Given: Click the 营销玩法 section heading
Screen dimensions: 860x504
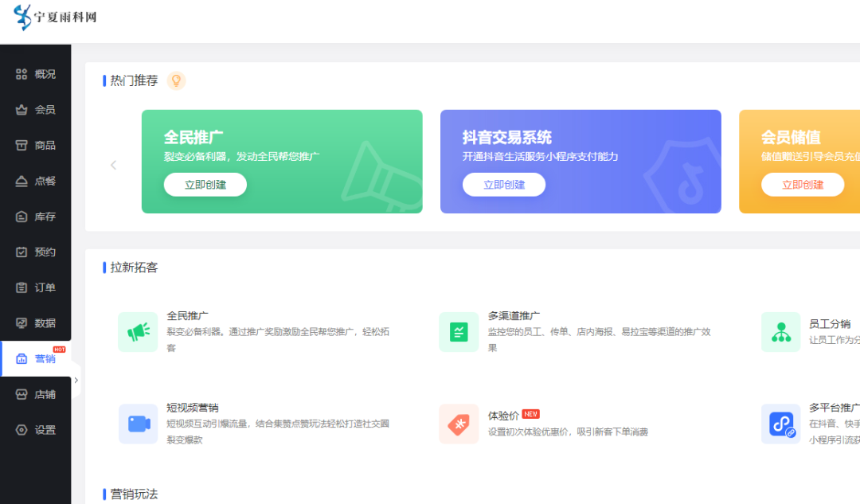Looking at the screenshot, I should (x=134, y=494).
